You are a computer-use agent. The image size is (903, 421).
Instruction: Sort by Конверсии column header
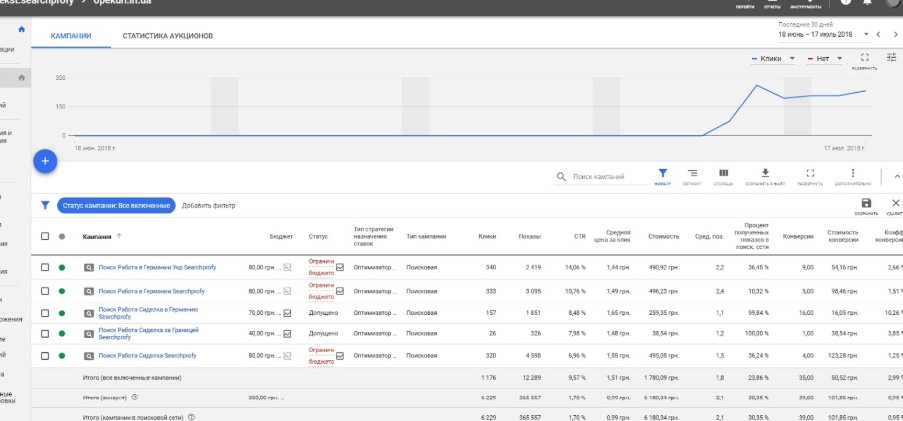coord(798,236)
